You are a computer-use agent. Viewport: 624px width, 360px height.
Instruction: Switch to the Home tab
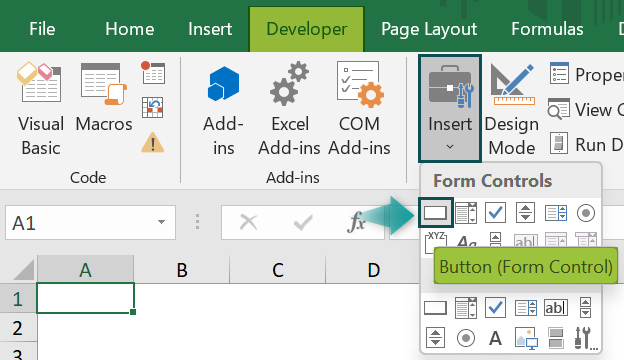tap(129, 29)
